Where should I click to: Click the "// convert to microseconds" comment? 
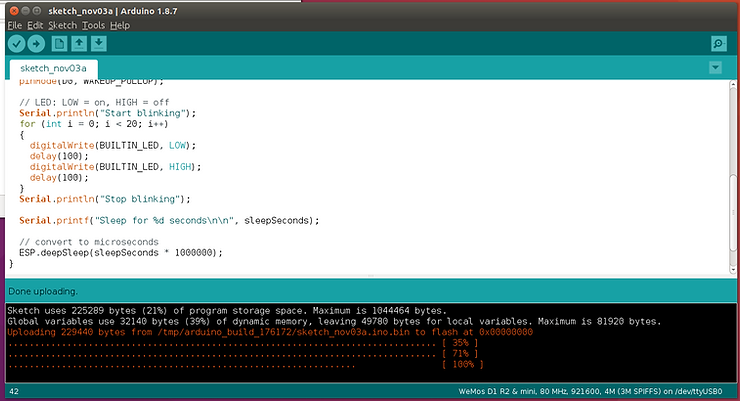click(x=89, y=242)
